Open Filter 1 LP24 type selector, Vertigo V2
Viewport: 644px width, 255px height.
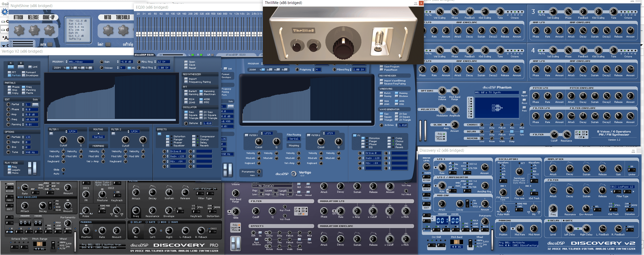[x=72, y=132]
